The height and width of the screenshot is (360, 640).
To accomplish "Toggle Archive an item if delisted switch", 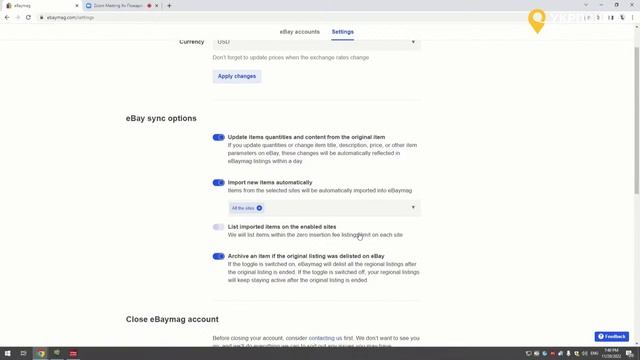I will click(x=218, y=256).
